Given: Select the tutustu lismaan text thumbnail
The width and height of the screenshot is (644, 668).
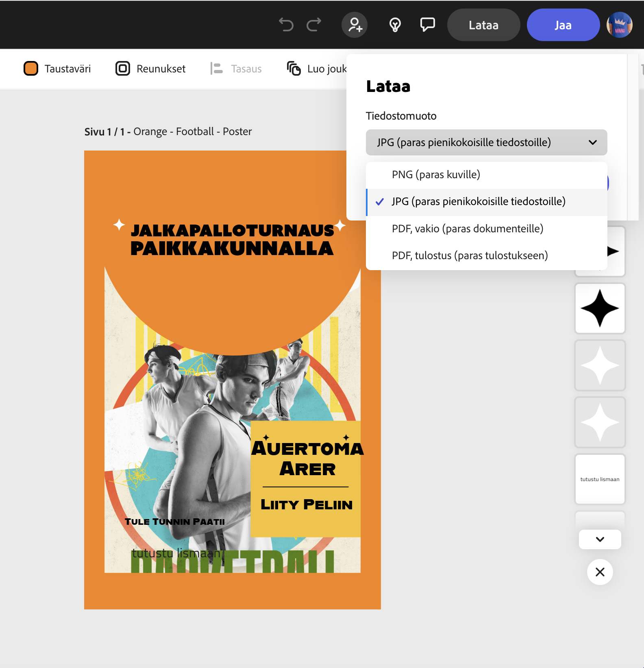Looking at the screenshot, I should (600, 479).
